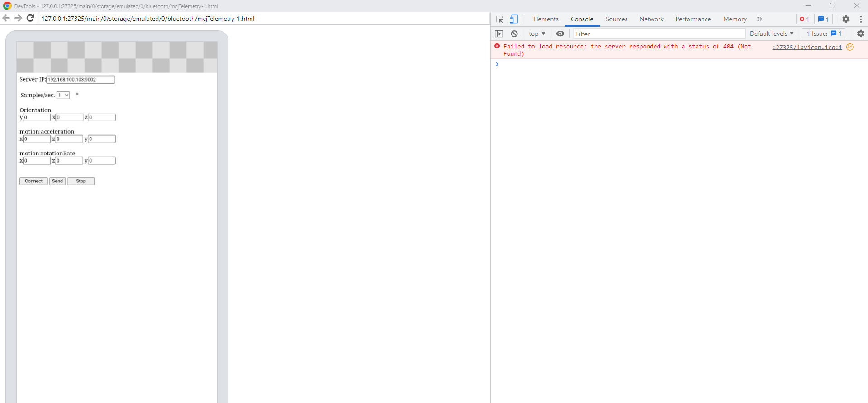Viewport: 868px width, 403px height.
Task: Click the Orientation x field
Action: click(69, 117)
